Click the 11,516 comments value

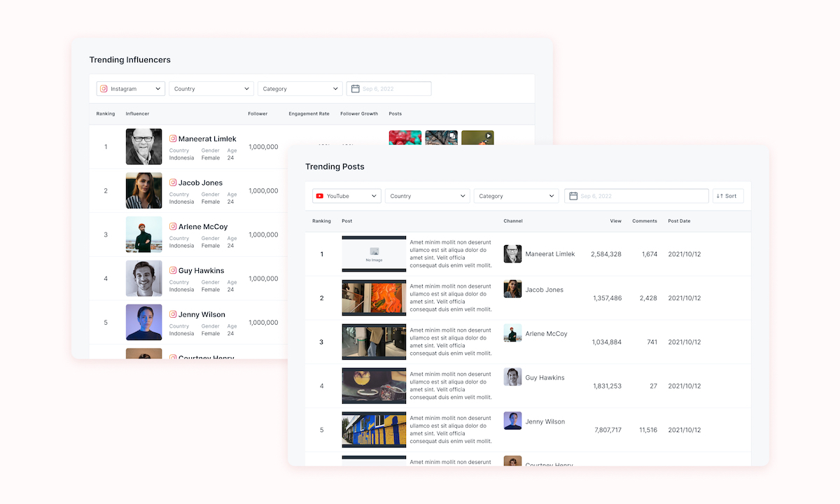point(648,430)
